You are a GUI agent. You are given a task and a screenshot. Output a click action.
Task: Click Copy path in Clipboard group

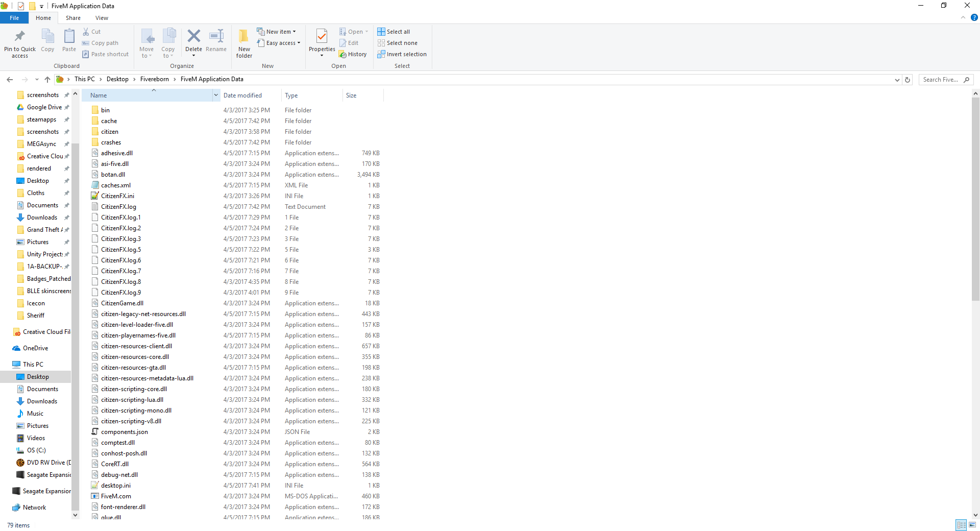pyautogui.click(x=101, y=43)
